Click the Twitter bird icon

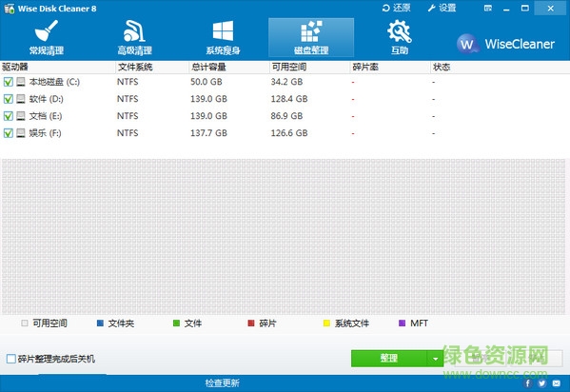pyautogui.click(x=542, y=382)
